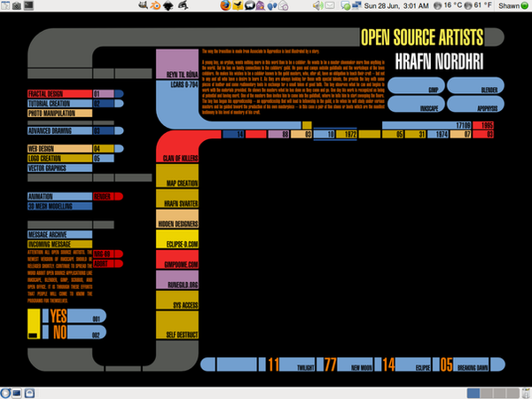532x399 pixels.
Task: Open the 61 °F weather applet
Action: point(478,5)
